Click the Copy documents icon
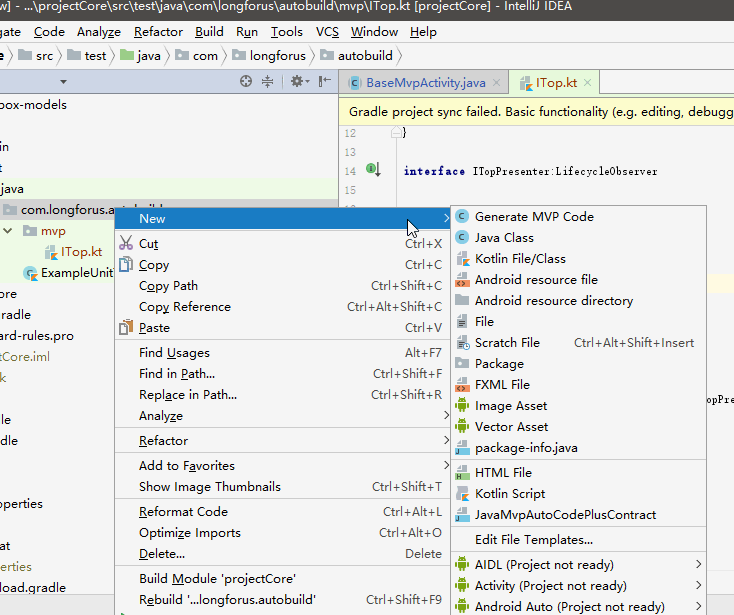The width and height of the screenshot is (734, 615). tap(126, 264)
